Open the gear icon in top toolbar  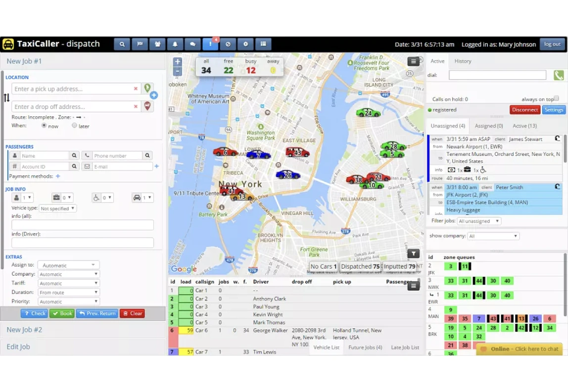(x=245, y=44)
